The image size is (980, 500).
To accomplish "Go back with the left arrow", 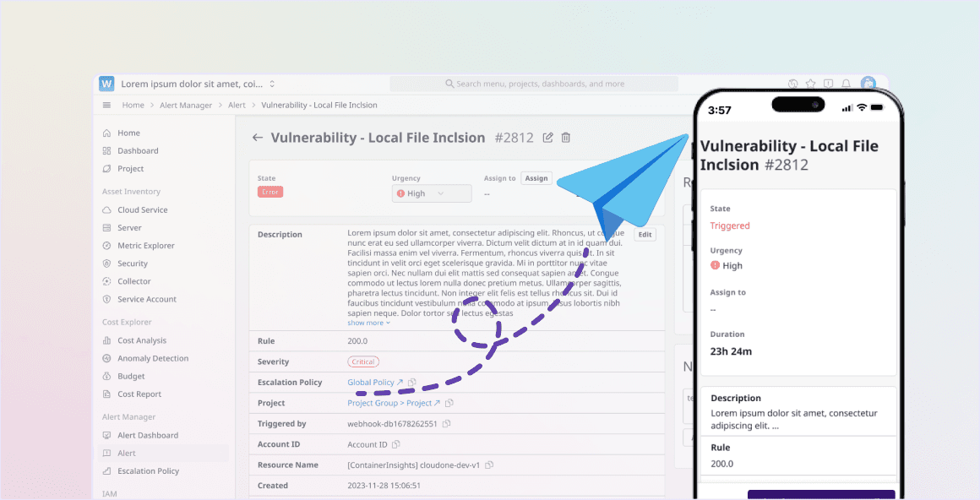I will (x=258, y=138).
